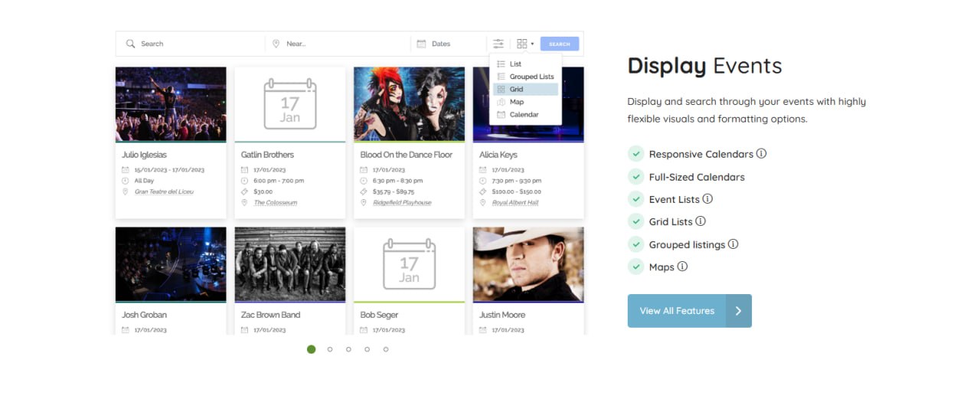Open the grid view layout dropdown
The height and width of the screenshot is (399, 980).
tap(525, 44)
